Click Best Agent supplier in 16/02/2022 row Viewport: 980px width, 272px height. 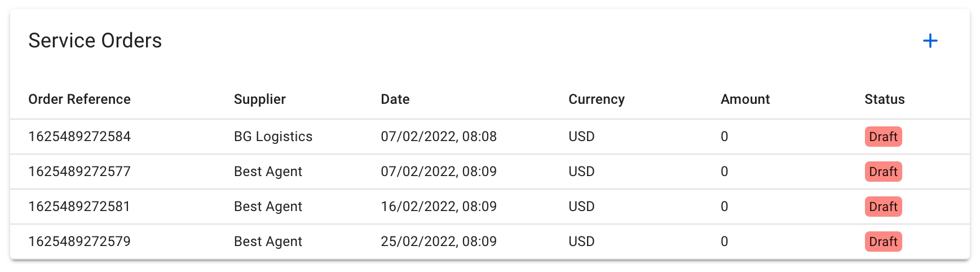(268, 207)
